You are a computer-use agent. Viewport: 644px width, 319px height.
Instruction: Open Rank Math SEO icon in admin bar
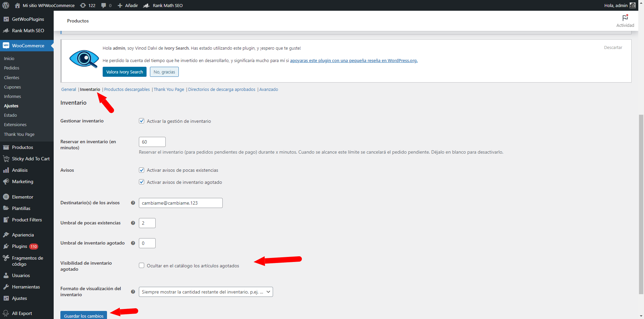(146, 5)
